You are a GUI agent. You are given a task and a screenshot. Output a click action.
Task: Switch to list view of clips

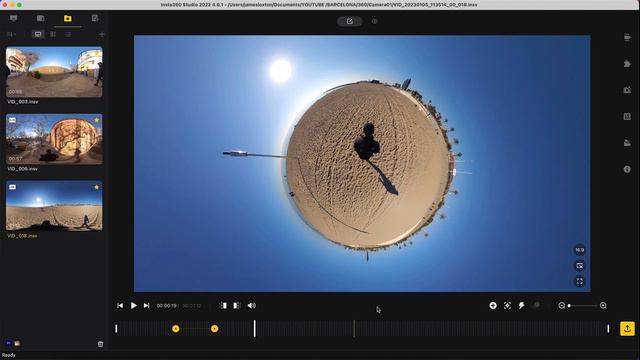click(68, 35)
